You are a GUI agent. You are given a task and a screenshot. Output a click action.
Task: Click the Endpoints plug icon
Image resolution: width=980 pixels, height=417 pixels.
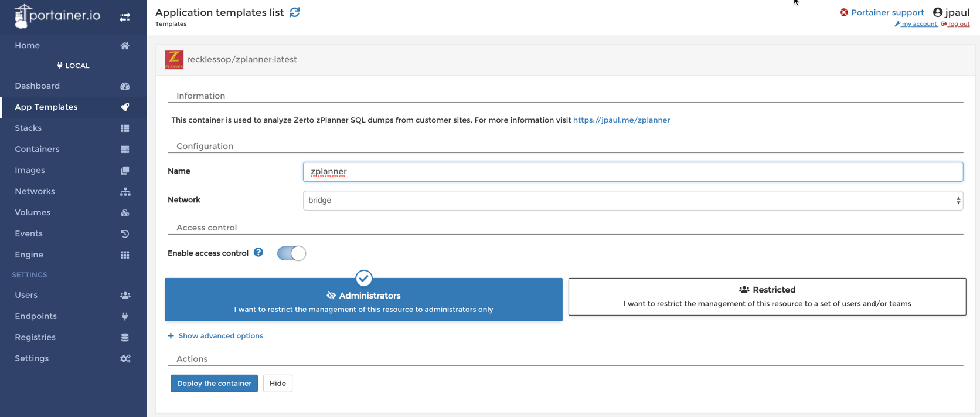click(125, 317)
